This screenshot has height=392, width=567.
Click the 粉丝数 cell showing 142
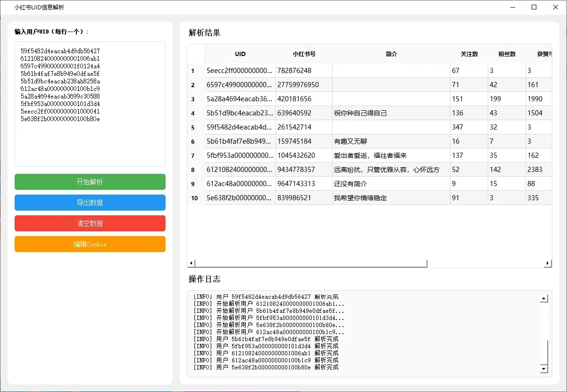click(507, 170)
